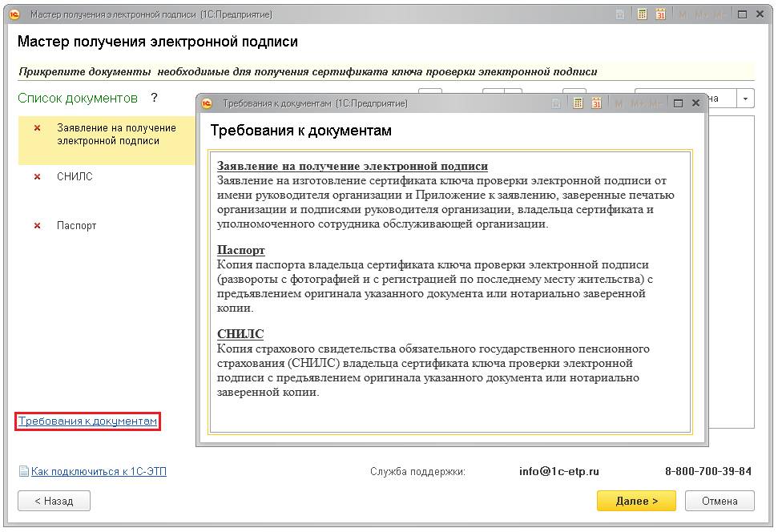
Task: Click the Требования к документам heading inside the dialog
Action: 300,131
